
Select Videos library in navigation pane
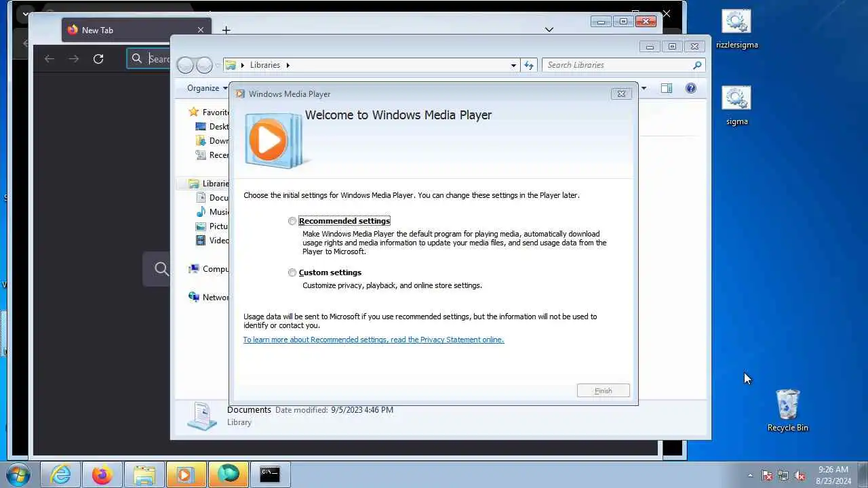(212, 241)
